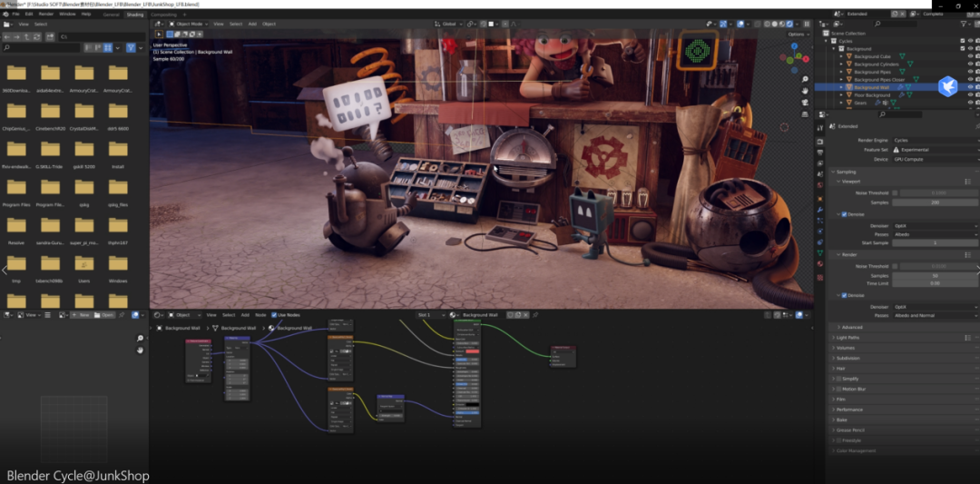This screenshot has width=980, height=484.
Task: Open the Render menu
Action: 46,14
